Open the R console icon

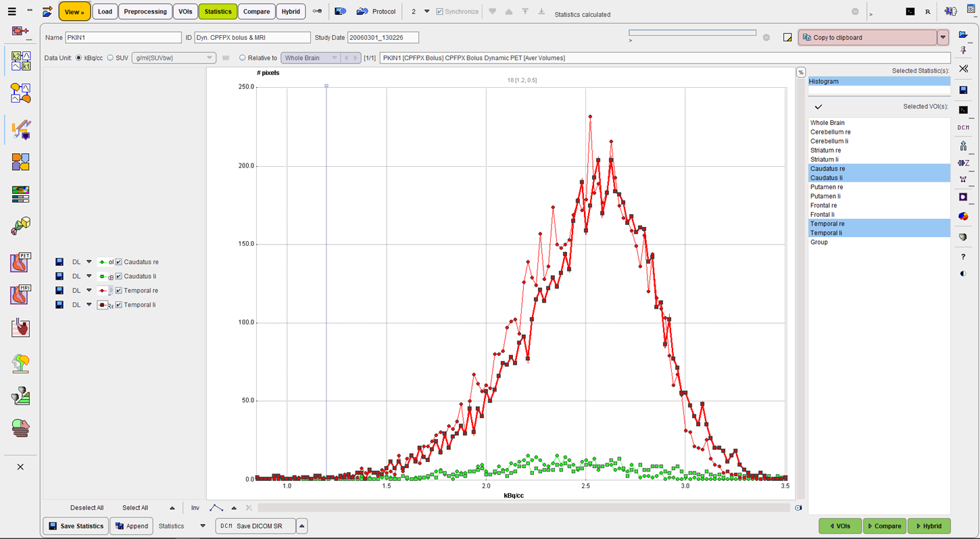point(928,11)
